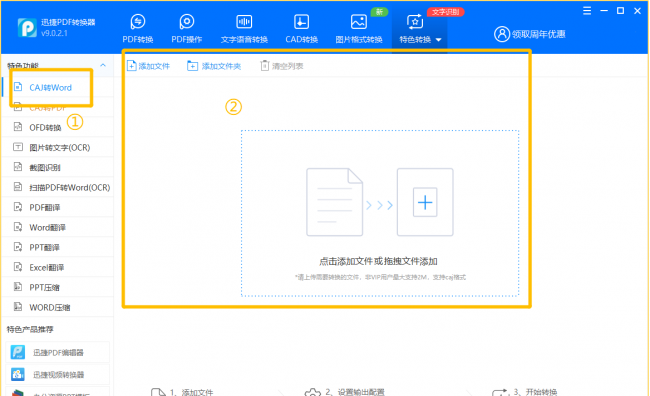Screen dimensions: 650x396
Task: Click the WORD压缩 row icon
Action: [18, 306]
